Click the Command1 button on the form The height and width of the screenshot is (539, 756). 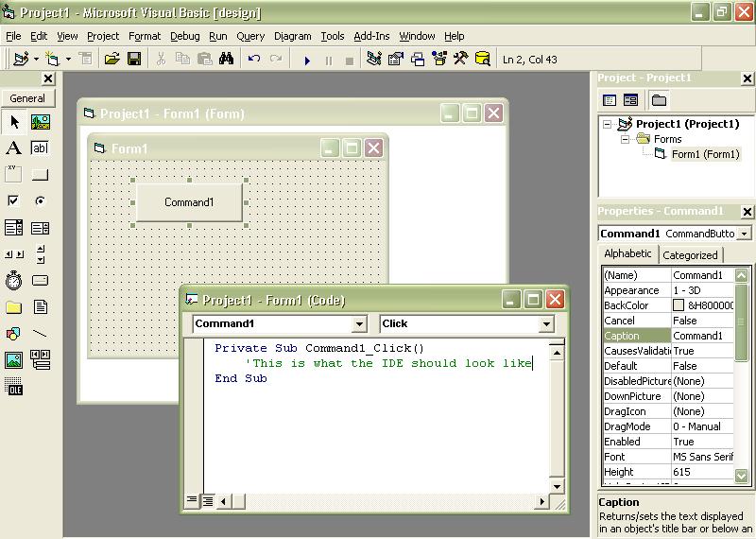click(x=189, y=202)
